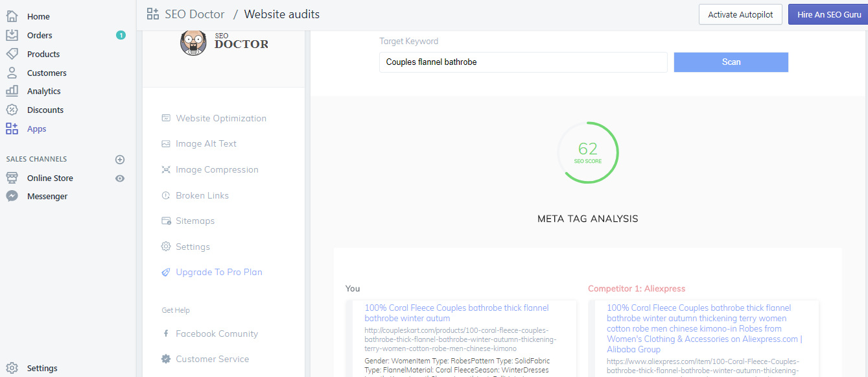The width and height of the screenshot is (868, 377).
Task: Click the Image Alt Text picture icon
Action: point(166,143)
